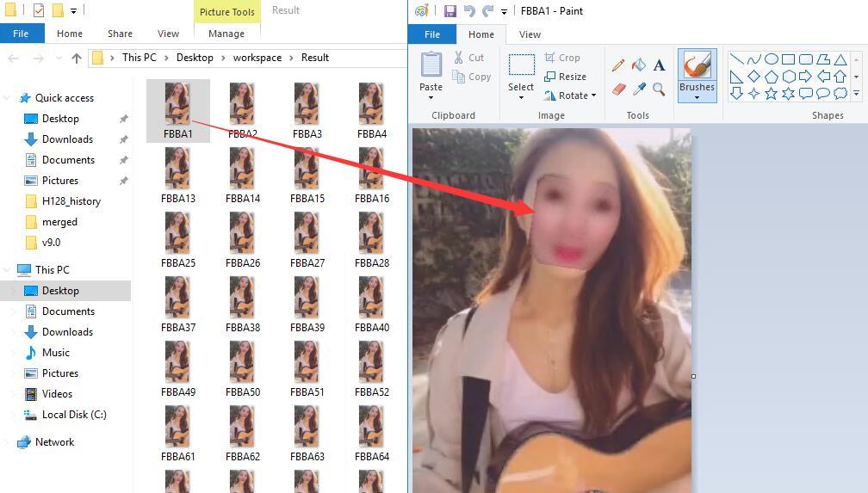Pick the Rectangle shape
The width and height of the screenshot is (868, 493).
(x=788, y=59)
